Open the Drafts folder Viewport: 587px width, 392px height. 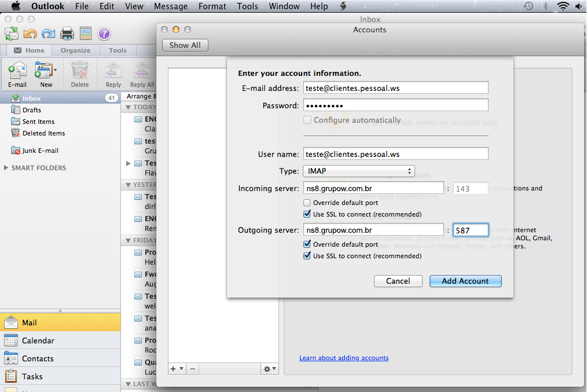tap(31, 109)
